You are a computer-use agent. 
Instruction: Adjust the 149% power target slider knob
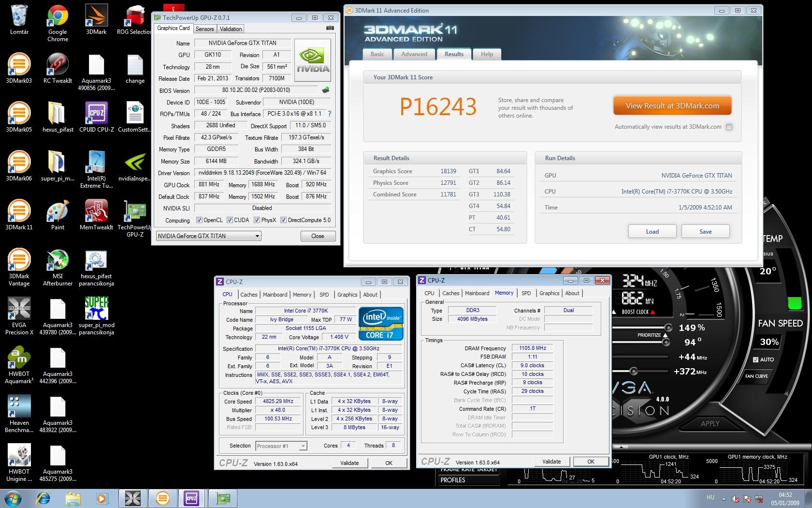pos(668,328)
